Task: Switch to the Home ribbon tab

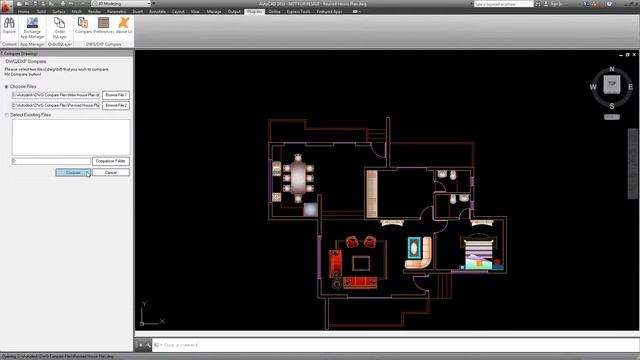Action: click(x=23, y=11)
